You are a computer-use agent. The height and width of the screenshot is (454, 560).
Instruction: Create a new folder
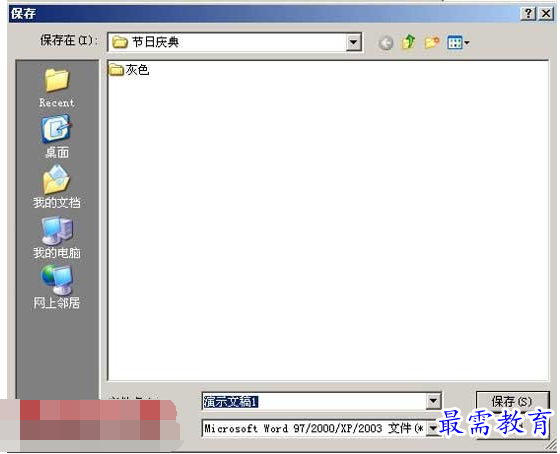pos(431,43)
